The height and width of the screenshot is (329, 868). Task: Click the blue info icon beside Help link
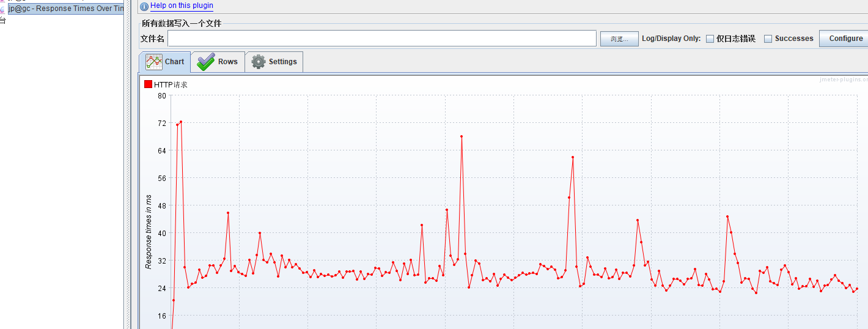point(144,6)
